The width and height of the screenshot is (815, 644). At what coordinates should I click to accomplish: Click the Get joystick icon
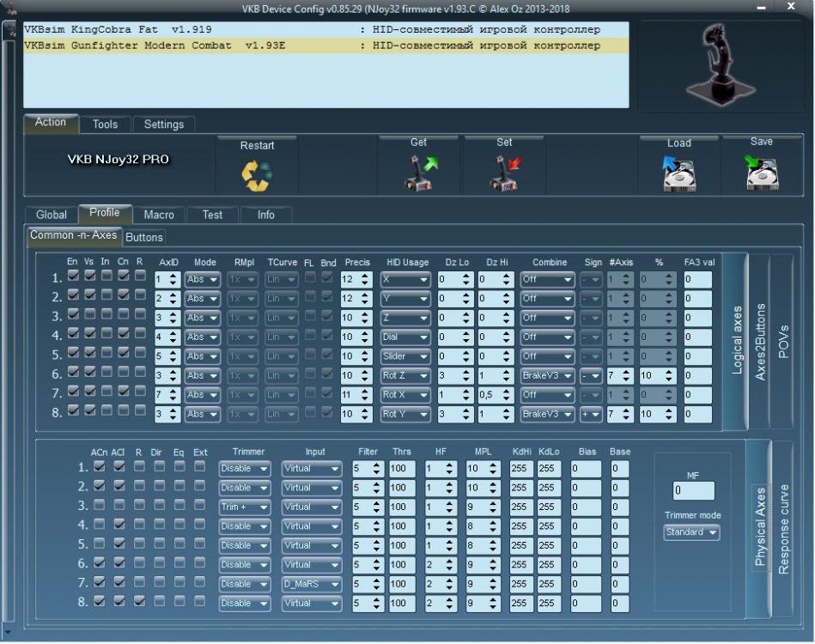tap(421, 173)
